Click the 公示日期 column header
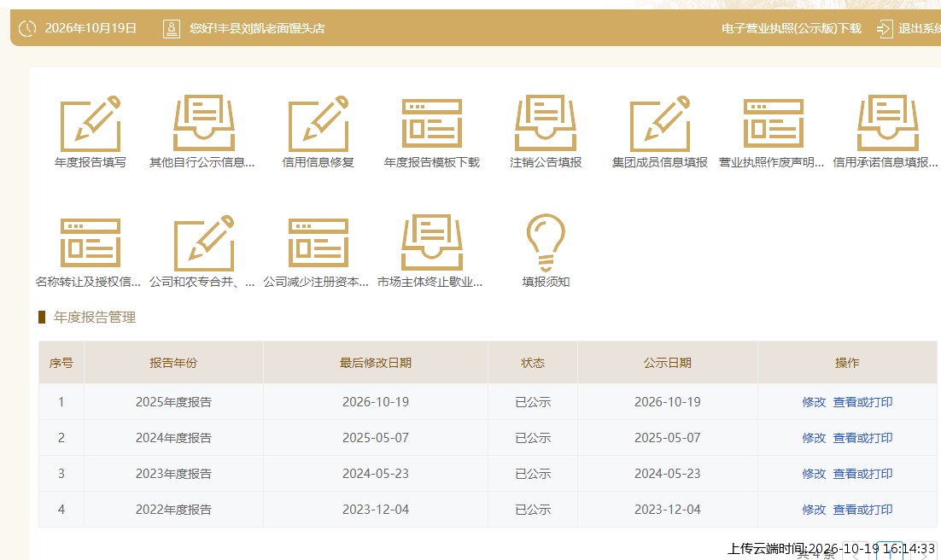 668,363
